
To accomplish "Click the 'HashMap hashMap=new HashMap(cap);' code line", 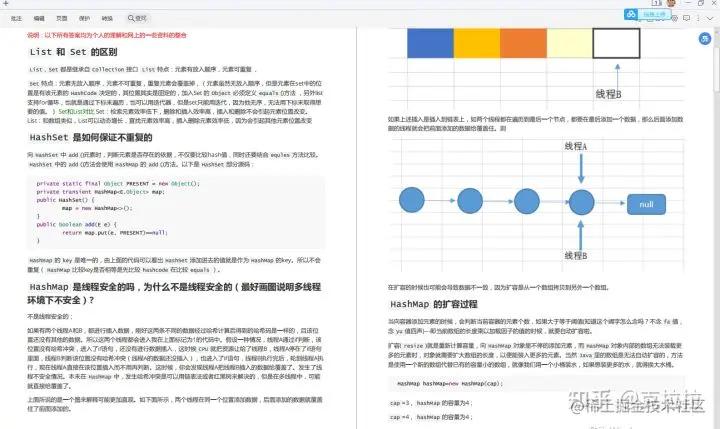I will pyautogui.click(x=450, y=384).
